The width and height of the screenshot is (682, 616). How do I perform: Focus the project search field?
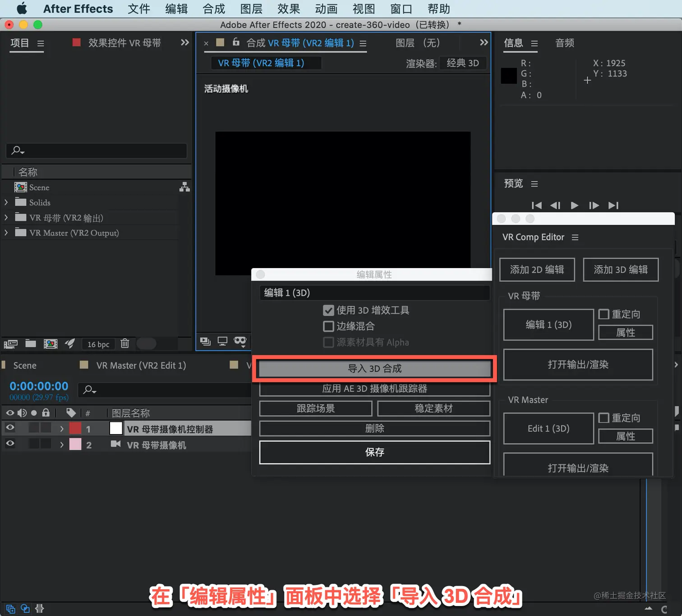pyautogui.click(x=97, y=150)
